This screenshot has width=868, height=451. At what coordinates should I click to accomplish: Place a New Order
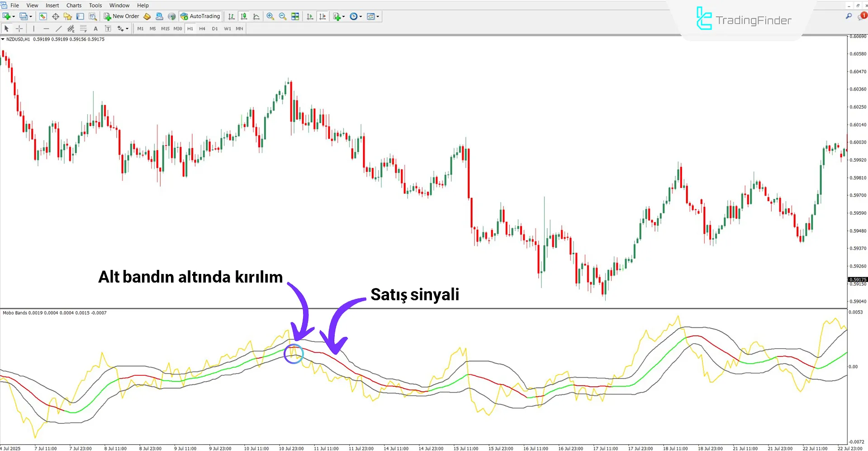[x=121, y=16]
